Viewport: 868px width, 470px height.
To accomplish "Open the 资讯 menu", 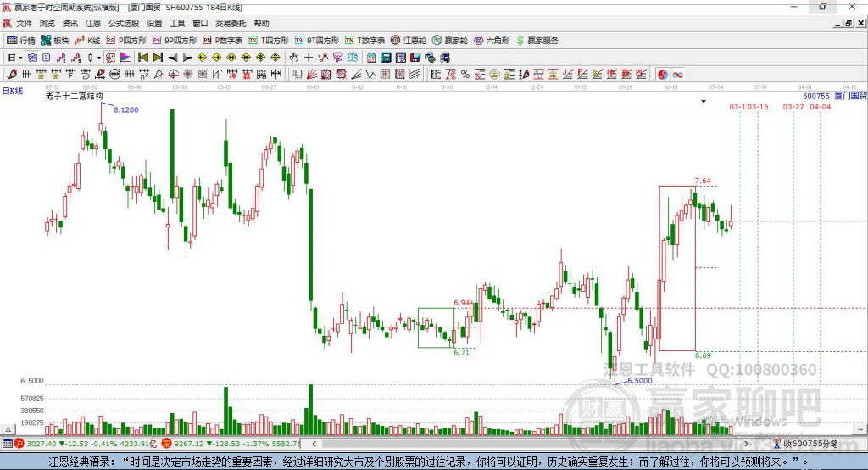I will (x=70, y=23).
